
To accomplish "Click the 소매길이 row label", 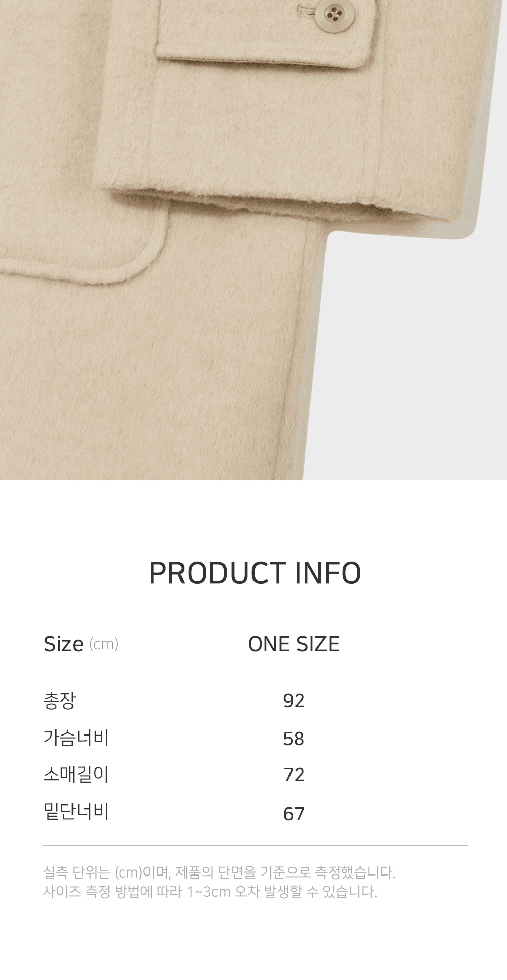I will point(76,775).
